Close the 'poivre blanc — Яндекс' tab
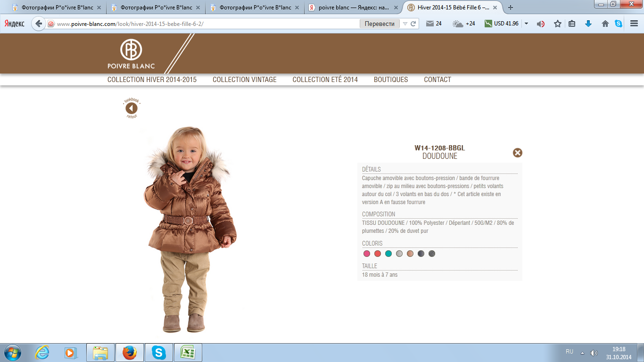This screenshot has height=362, width=644. 396,8
